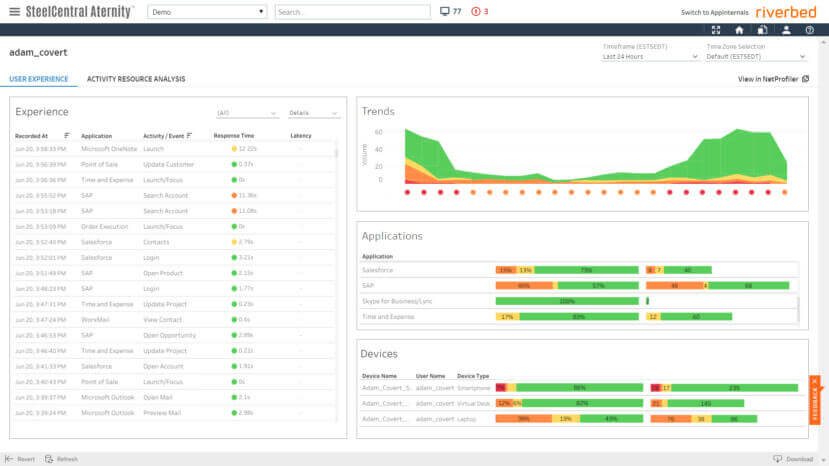Open the Help question mark icon
This screenshot has width=829, height=466.
coord(809,30)
